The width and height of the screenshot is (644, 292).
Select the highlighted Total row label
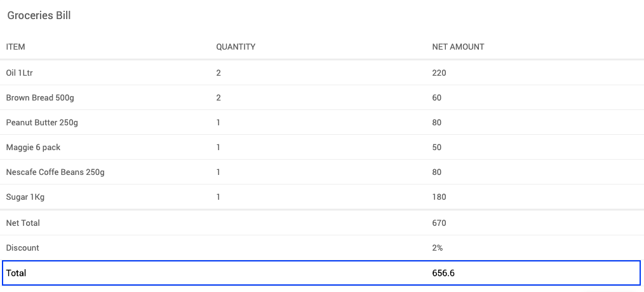[x=16, y=273]
